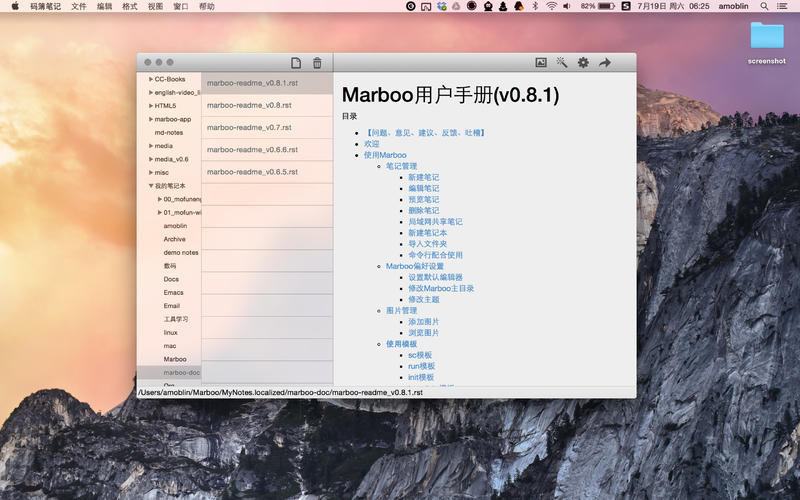The width and height of the screenshot is (800, 500).
Task: Follow the 新建笔记 link
Action: coord(423,178)
